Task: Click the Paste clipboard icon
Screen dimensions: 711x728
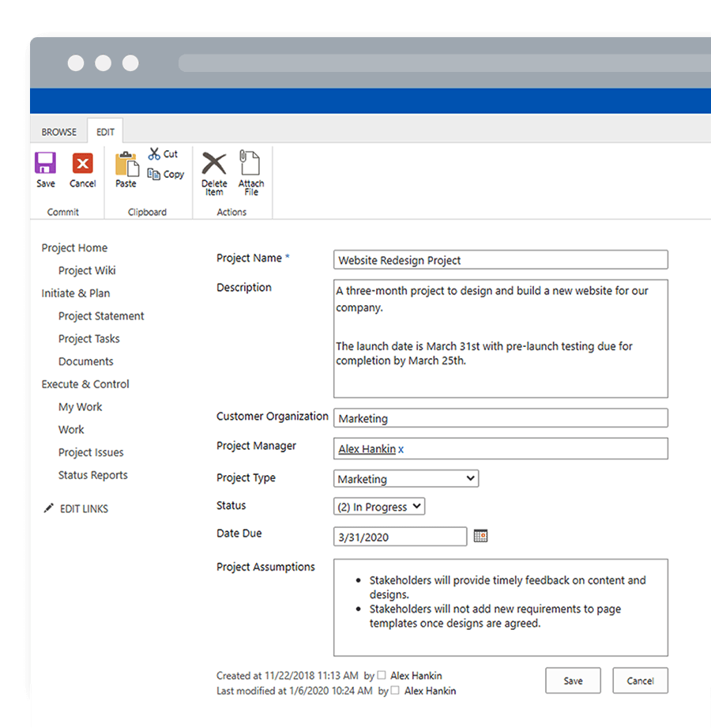Action: coord(126,164)
